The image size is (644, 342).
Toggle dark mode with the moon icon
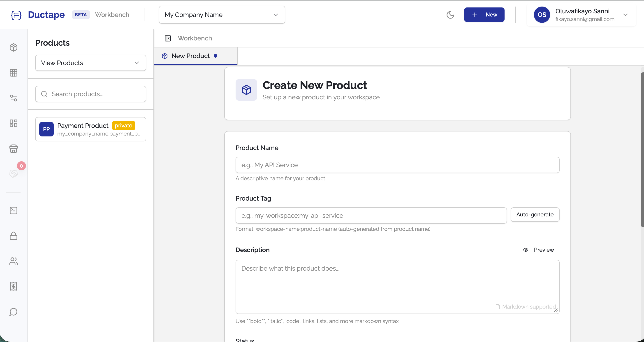click(450, 14)
